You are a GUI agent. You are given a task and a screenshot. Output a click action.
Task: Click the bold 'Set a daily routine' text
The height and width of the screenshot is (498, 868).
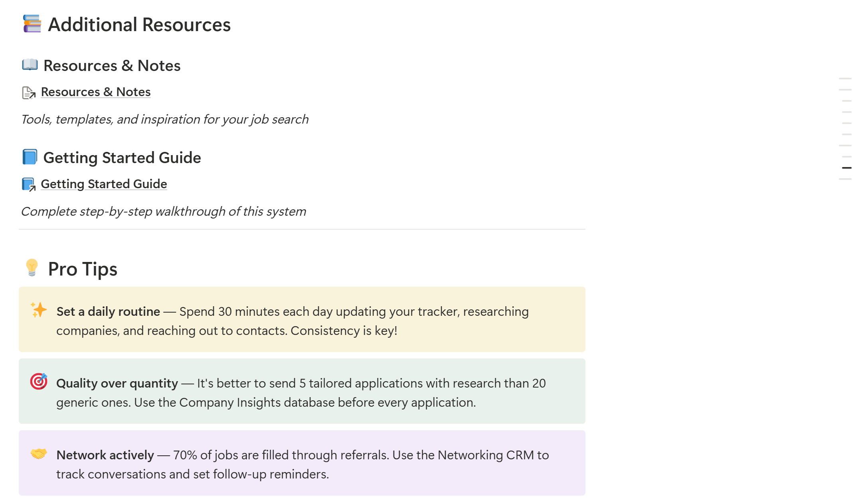pos(108,312)
